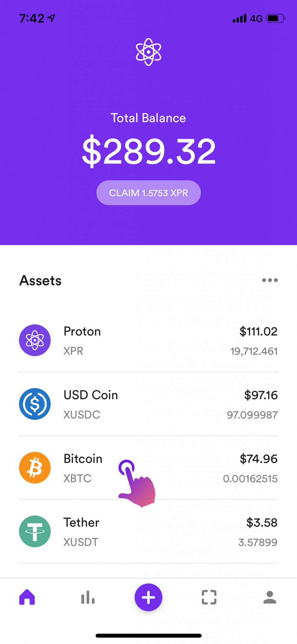Open the QR scan frame icon
Viewport: 297px width, 644px height.
point(209,597)
